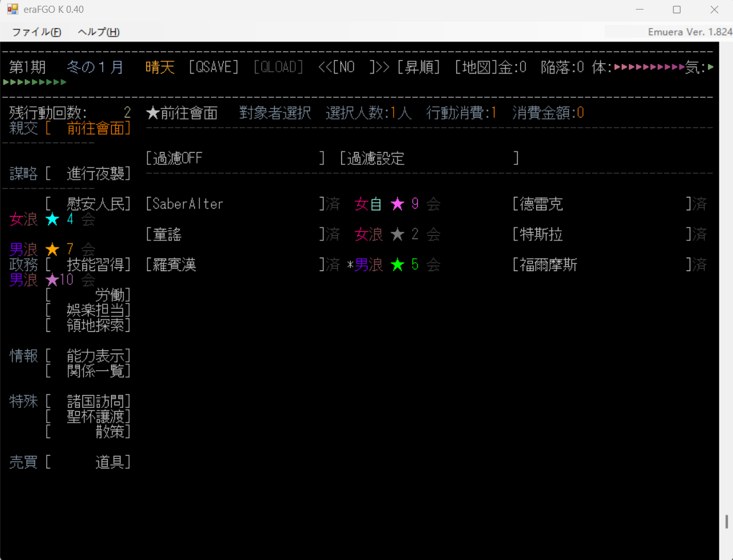
Task: Click the vertical scrollbar thumb at right edge
Action: [x=727, y=522]
